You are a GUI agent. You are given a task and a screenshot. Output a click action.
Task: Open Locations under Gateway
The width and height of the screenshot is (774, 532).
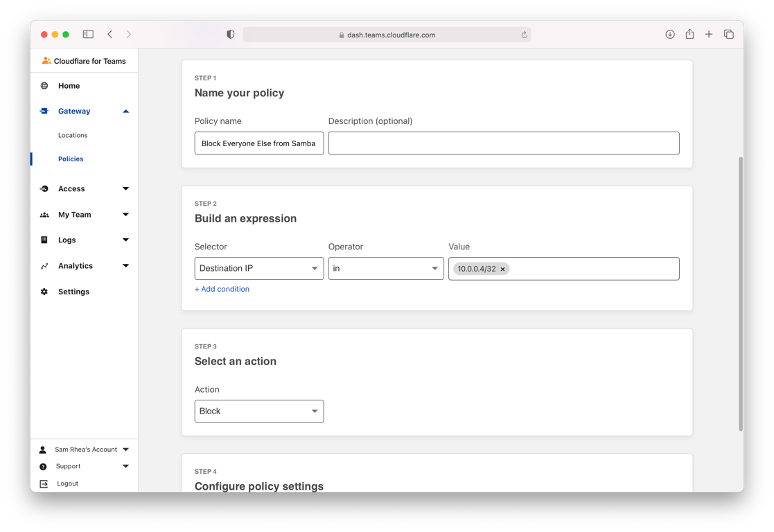click(x=73, y=135)
